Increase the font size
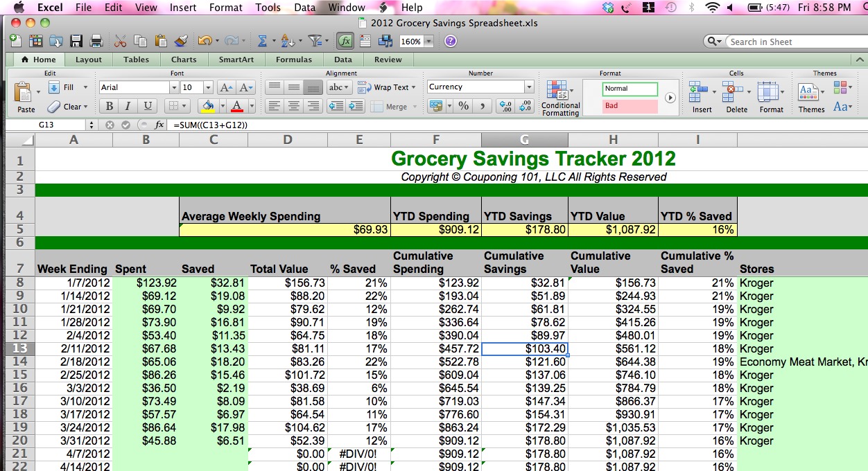The width and height of the screenshot is (868, 471). 226,87
